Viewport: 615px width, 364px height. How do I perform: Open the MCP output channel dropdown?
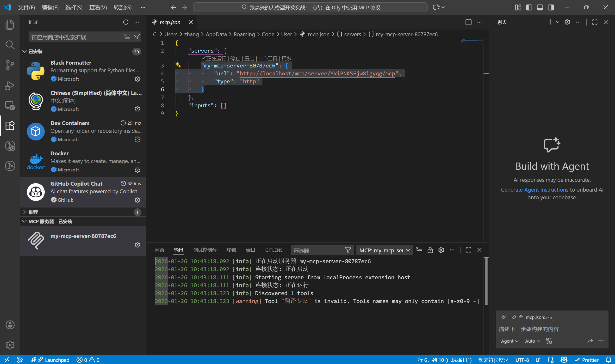pyautogui.click(x=384, y=250)
